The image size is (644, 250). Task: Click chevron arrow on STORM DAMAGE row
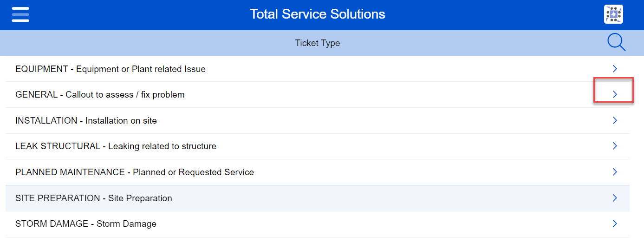614,224
